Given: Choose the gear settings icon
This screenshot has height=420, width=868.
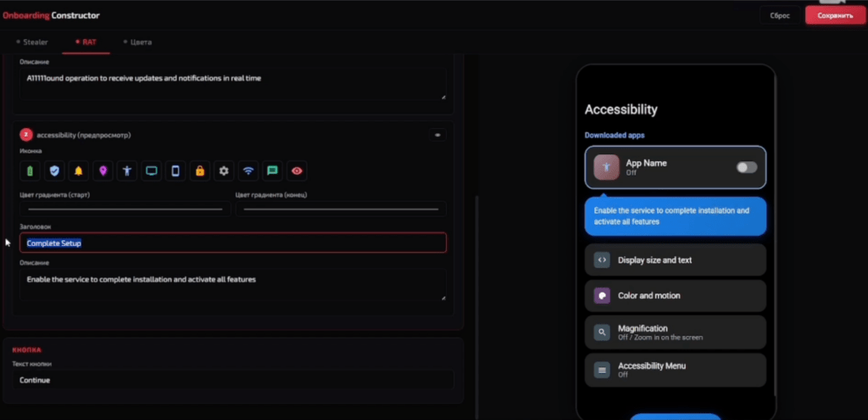Looking at the screenshot, I should click(224, 171).
